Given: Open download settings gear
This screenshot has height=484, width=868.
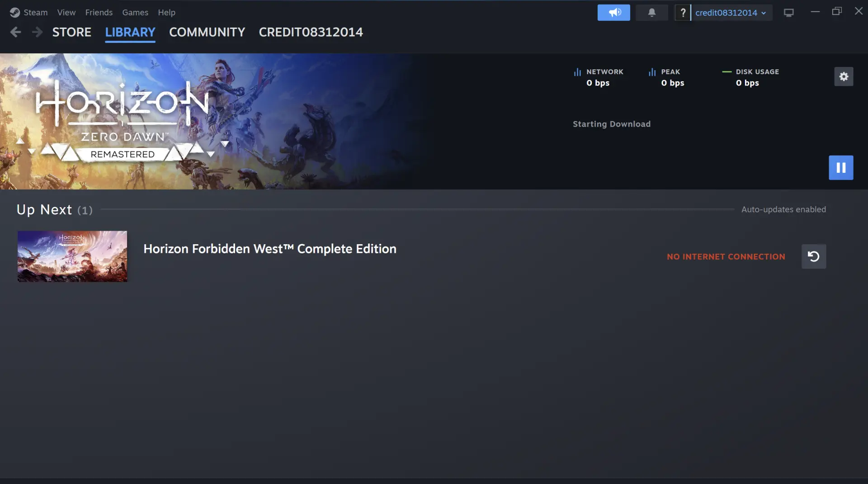Looking at the screenshot, I should [844, 76].
